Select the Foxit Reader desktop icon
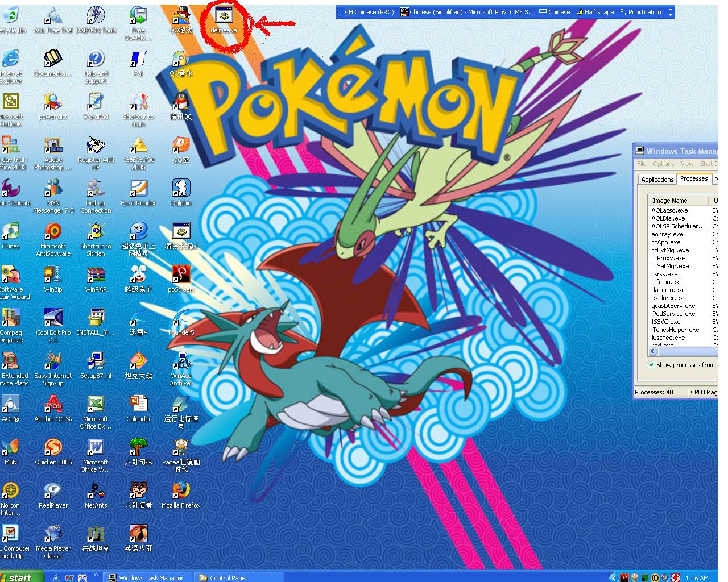Image resolution: width=728 pixels, height=582 pixels. coord(138,193)
